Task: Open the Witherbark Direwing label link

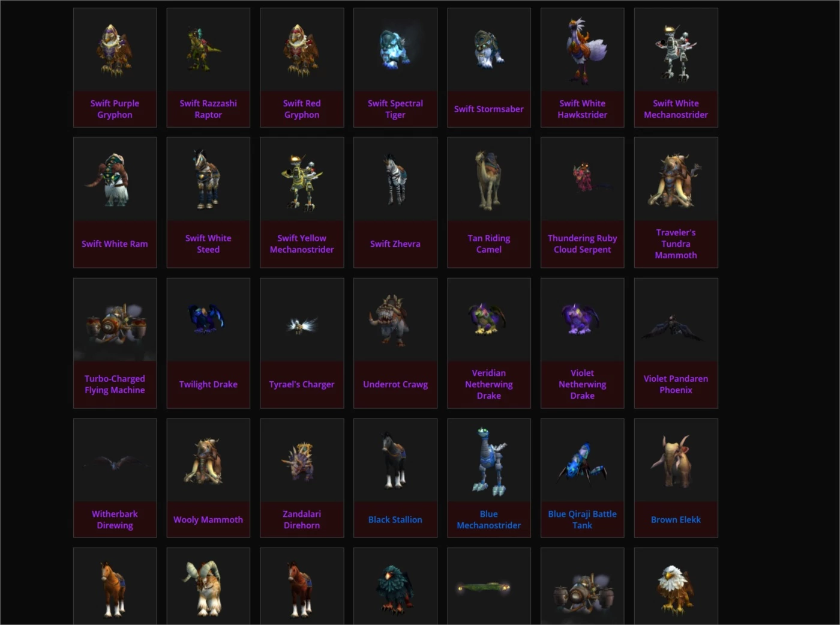Action: coord(115,519)
